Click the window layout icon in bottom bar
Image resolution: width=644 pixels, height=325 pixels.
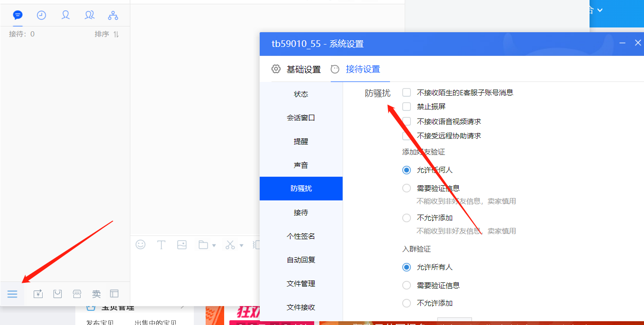114,294
